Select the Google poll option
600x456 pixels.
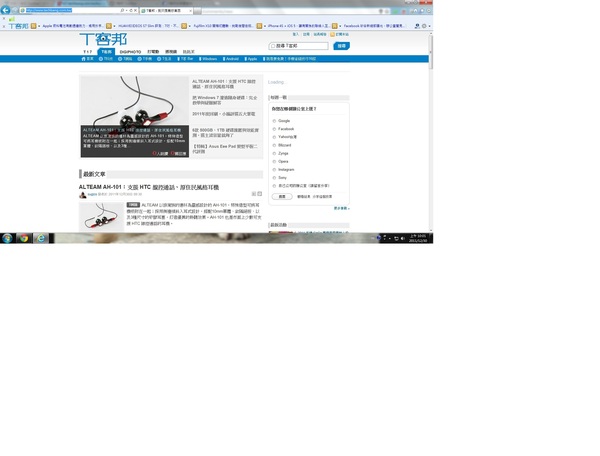coord(275,120)
